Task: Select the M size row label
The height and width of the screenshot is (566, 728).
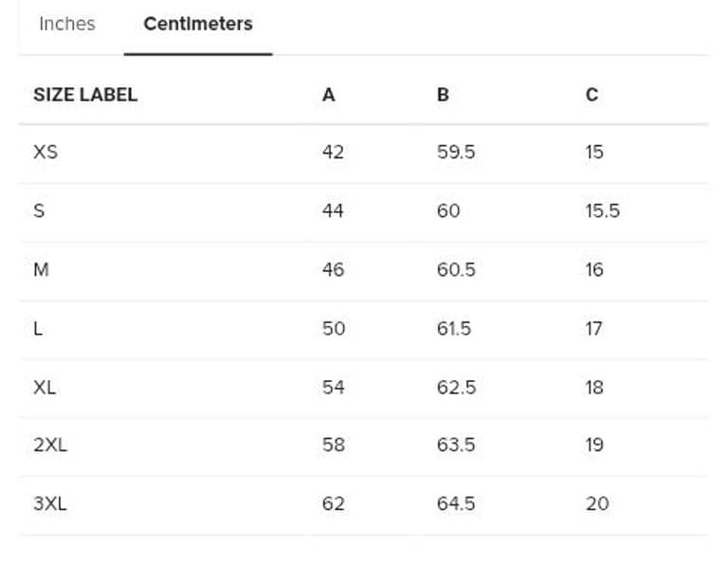Action: tap(41, 269)
